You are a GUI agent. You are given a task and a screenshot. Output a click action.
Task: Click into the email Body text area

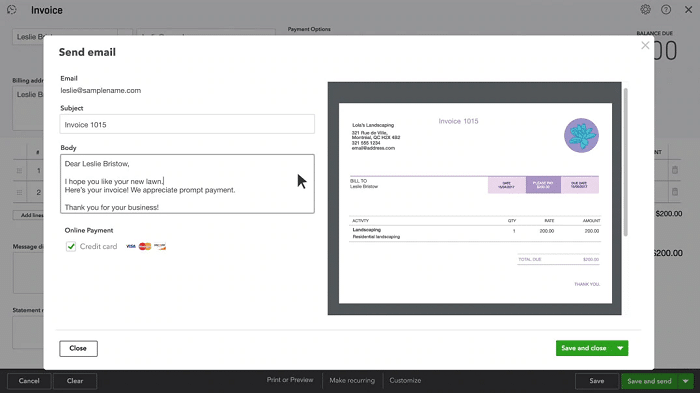click(187, 184)
